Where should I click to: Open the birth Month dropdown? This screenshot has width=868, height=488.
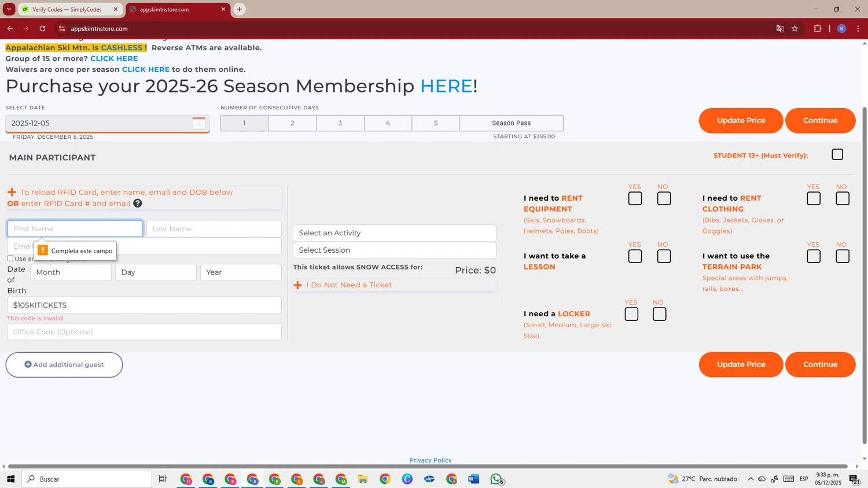pos(71,272)
